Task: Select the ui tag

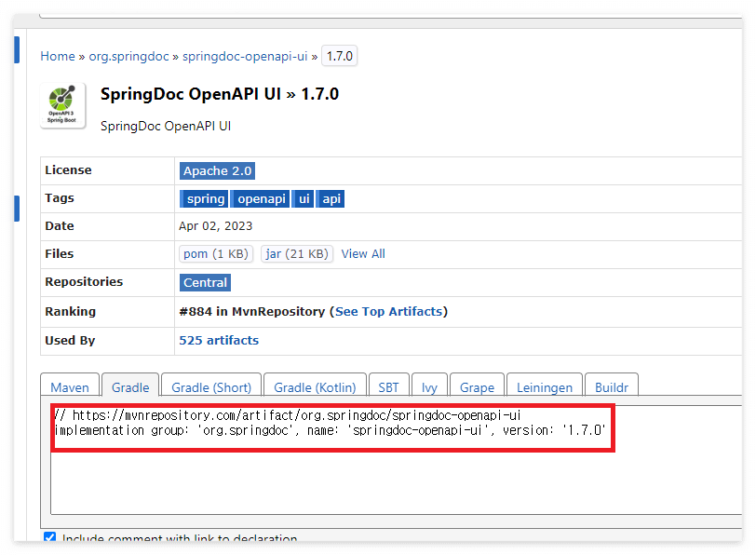Action: [x=304, y=198]
